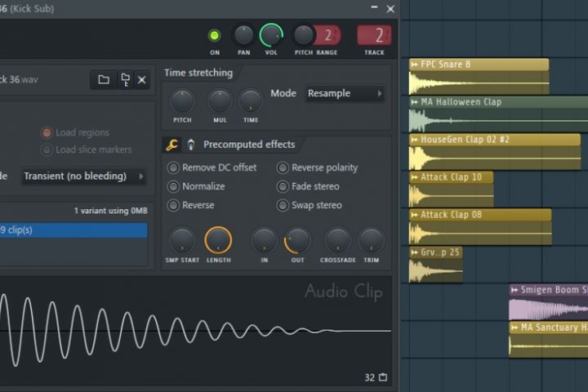This screenshot has height=392, width=588.
Task: Click the Audio Clip waveform preview
Action: click(196, 332)
